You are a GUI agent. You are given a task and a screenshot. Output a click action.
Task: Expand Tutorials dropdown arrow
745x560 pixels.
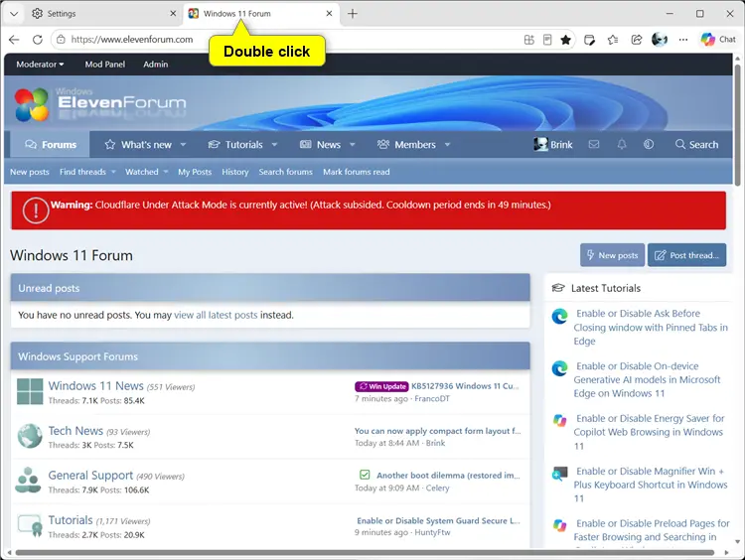pos(274,144)
